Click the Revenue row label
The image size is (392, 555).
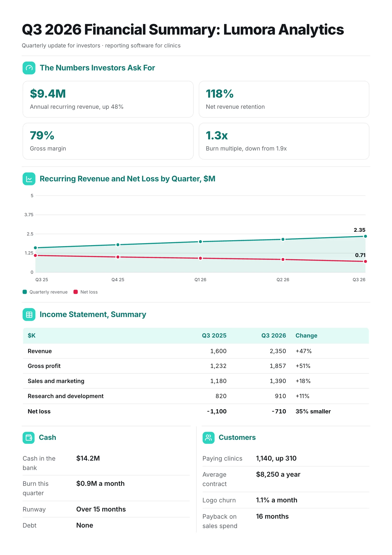click(x=40, y=351)
